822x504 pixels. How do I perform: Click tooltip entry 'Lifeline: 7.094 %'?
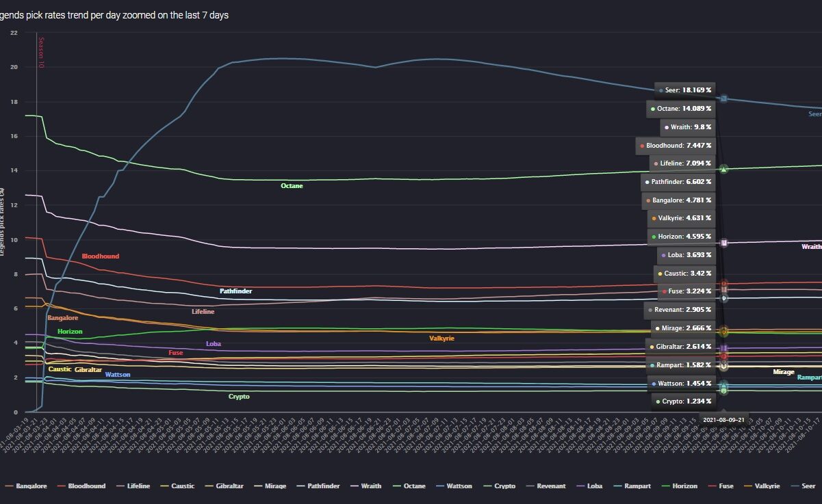pos(683,163)
